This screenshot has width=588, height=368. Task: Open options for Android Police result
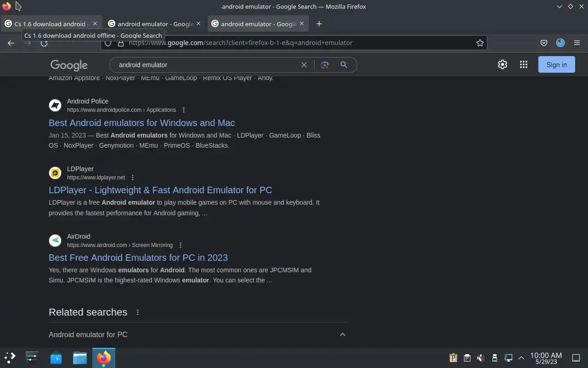[x=184, y=110]
